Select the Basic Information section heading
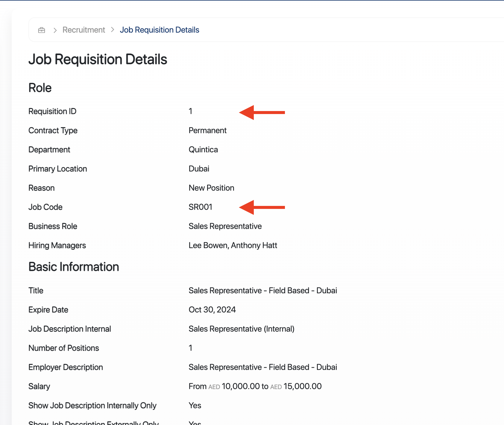The image size is (504, 425). pos(74,267)
